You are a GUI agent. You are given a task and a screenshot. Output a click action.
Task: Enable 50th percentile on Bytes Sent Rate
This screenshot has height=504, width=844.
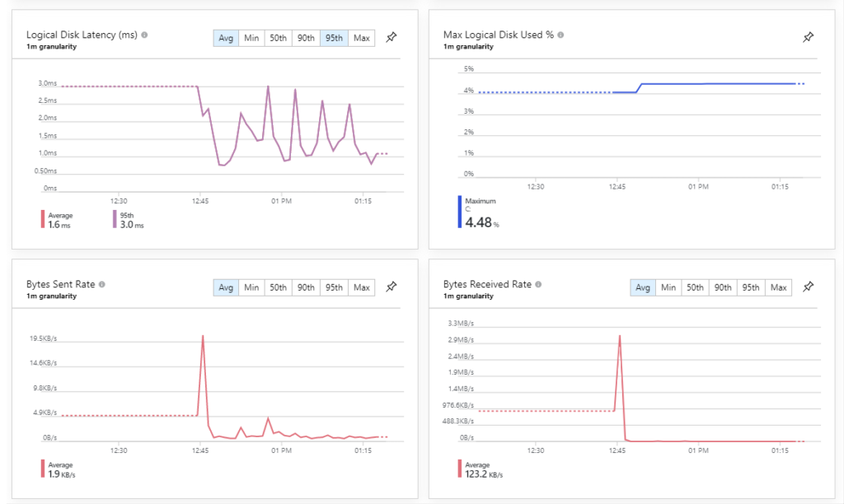point(278,287)
